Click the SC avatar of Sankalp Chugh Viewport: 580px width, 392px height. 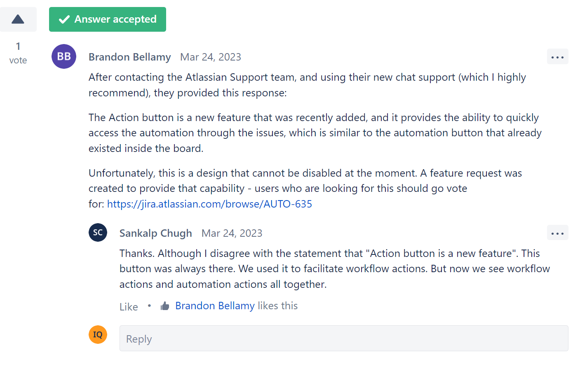pos(98,232)
